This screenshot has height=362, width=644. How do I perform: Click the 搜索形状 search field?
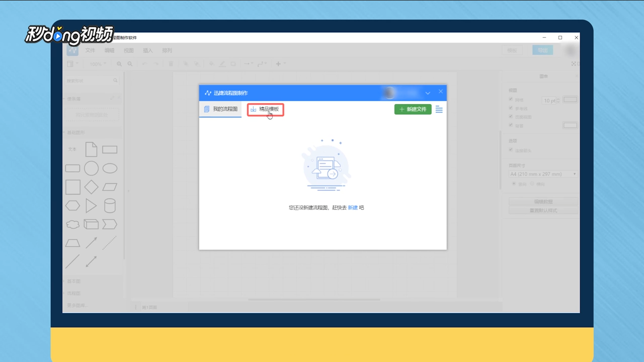92,80
